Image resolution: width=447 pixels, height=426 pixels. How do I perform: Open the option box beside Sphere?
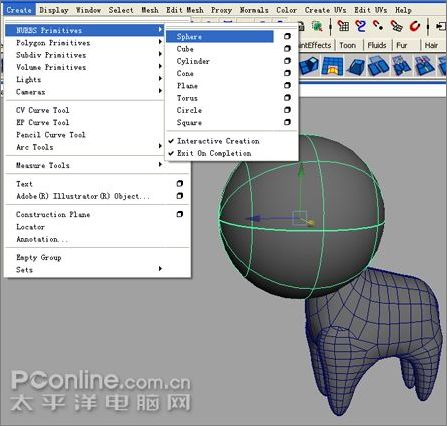tap(287, 36)
